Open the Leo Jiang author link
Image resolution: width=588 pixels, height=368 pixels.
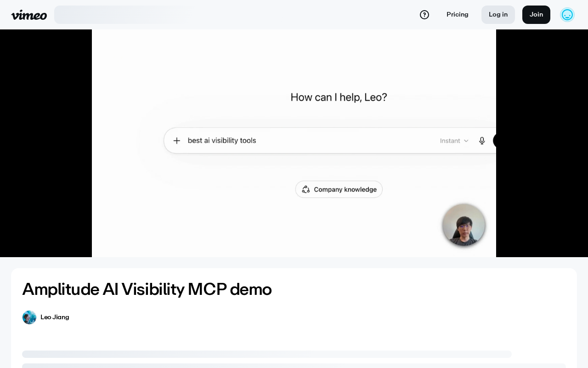[x=55, y=317]
